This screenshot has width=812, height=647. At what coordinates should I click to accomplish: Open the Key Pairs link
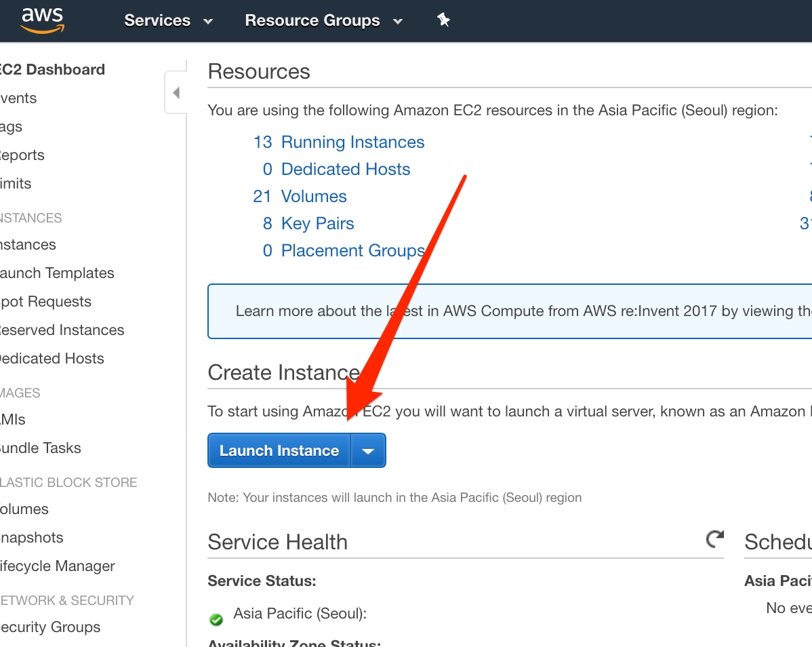click(317, 224)
